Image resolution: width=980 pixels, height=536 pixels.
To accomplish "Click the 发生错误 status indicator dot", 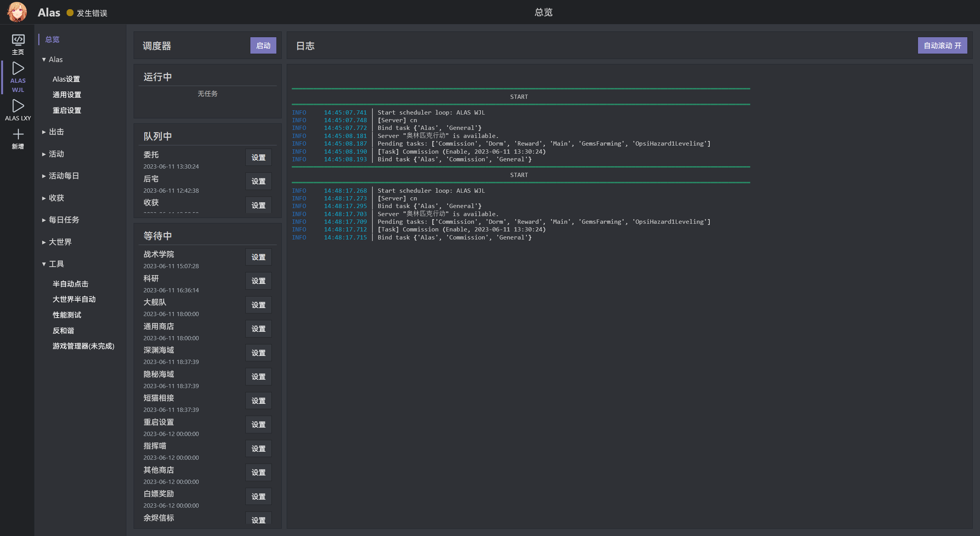I will pyautogui.click(x=70, y=13).
